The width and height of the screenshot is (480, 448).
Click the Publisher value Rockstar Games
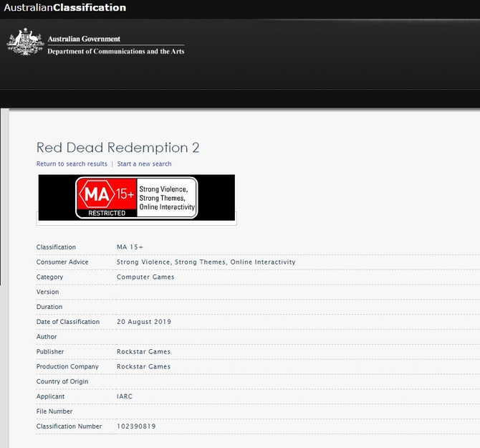coord(143,351)
